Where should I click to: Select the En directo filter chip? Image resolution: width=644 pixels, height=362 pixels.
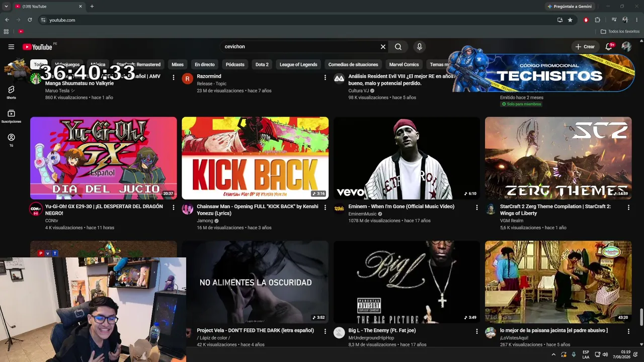pos(205,64)
